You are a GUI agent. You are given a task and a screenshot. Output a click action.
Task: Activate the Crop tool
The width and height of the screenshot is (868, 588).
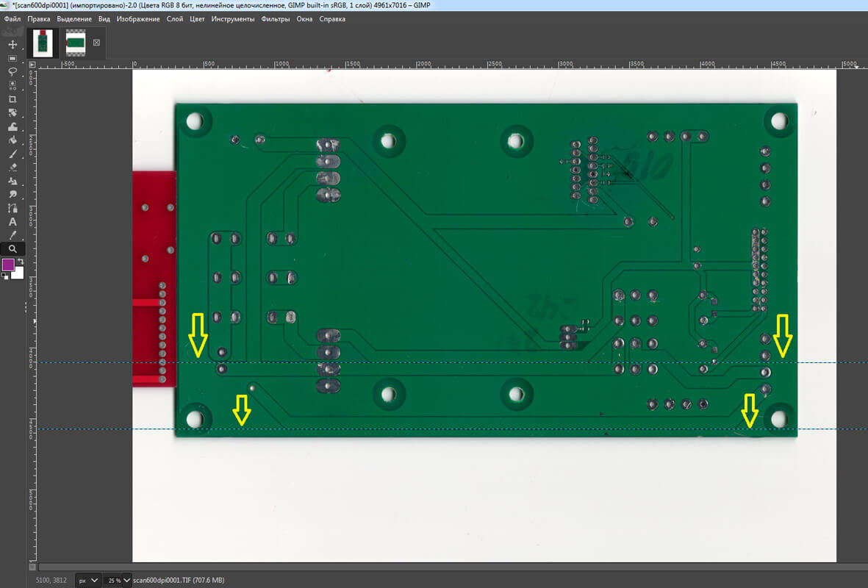12,99
